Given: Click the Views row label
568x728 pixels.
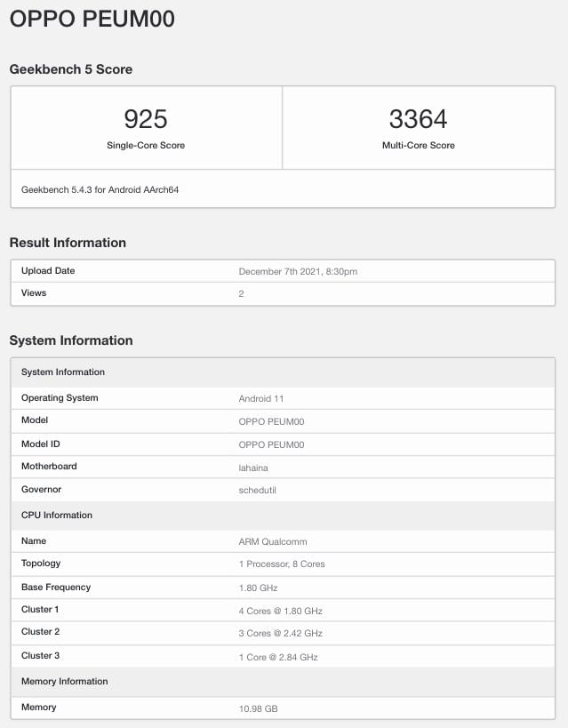Looking at the screenshot, I should [34, 292].
